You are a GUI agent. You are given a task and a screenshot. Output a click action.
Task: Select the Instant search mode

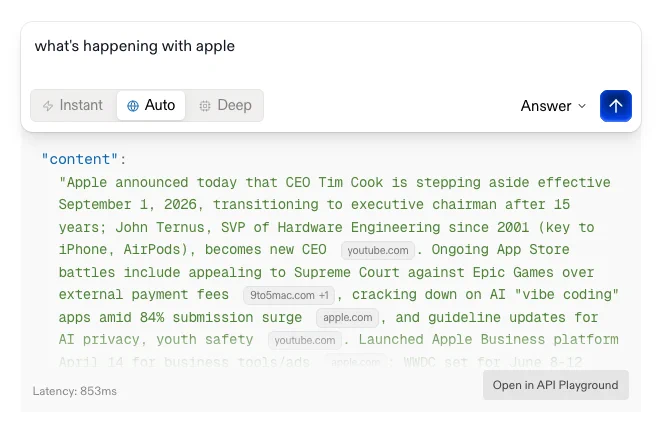tap(73, 106)
